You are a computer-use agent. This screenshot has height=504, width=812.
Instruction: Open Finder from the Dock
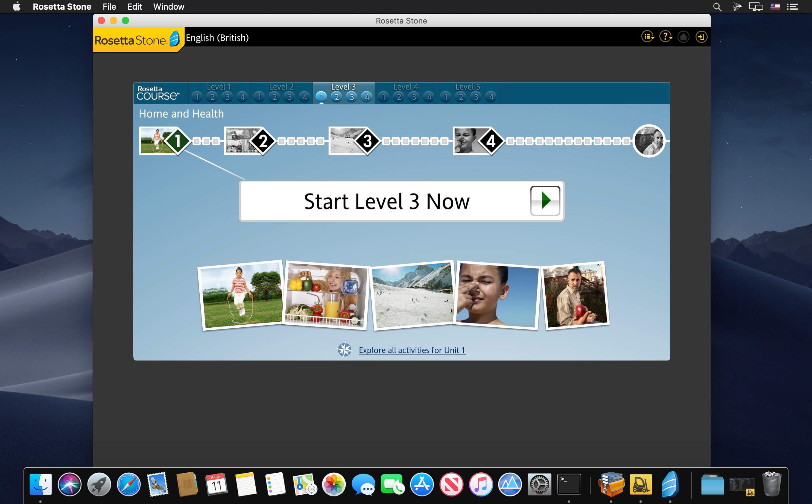(x=40, y=484)
